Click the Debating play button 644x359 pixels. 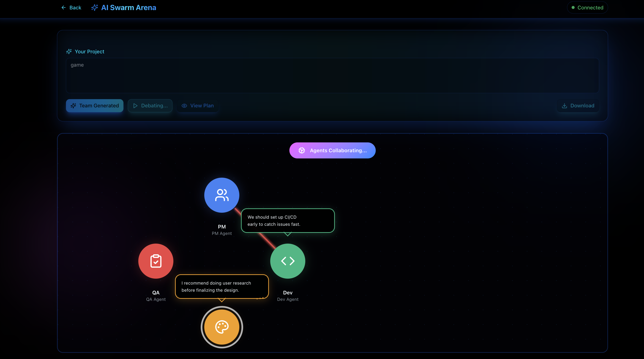[150, 106]
